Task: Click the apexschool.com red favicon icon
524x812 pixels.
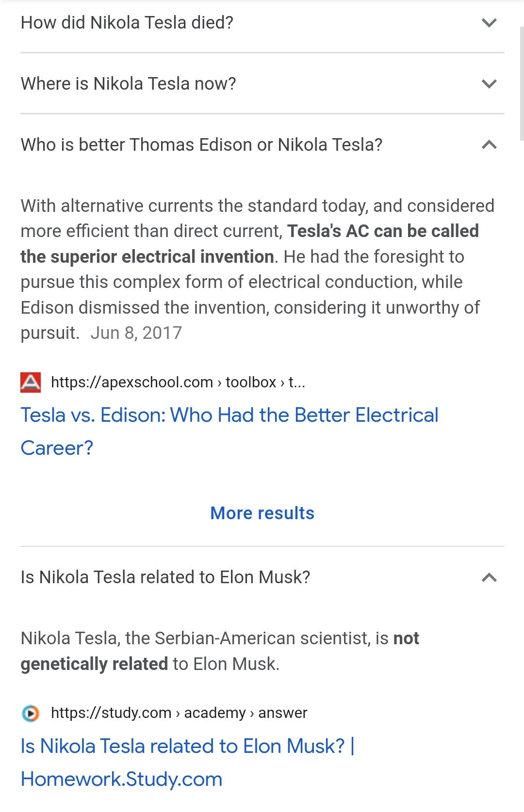Action: tap(31, 382)
